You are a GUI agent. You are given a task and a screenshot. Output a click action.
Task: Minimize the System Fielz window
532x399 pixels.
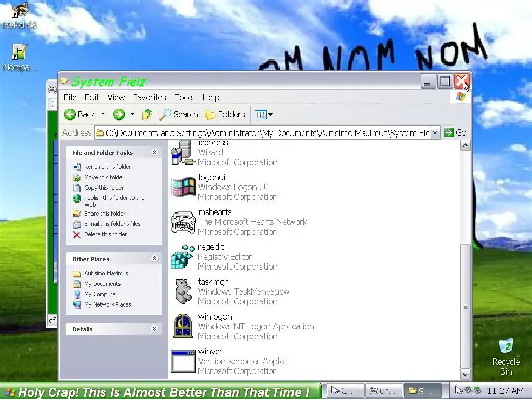coord(428,82)
